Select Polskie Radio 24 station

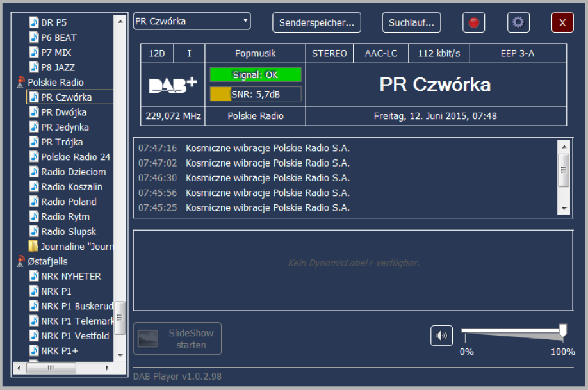coord(75,157)
